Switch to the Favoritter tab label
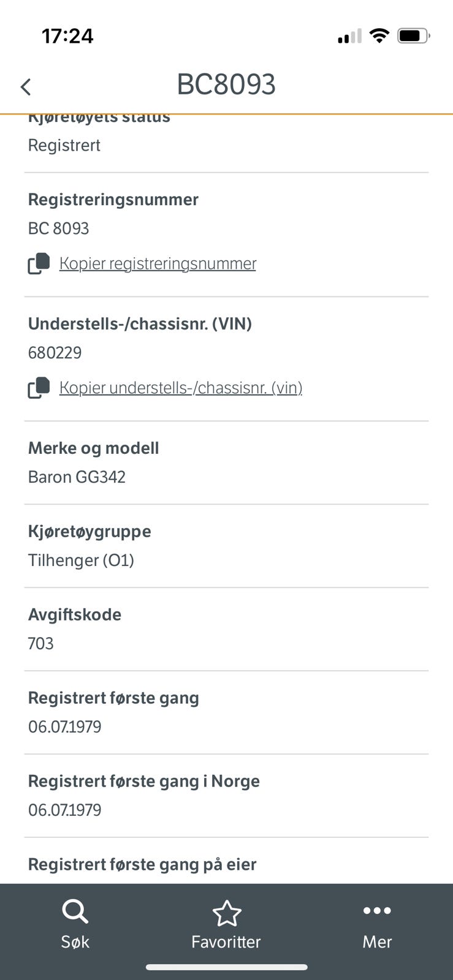This screenshot has width=453, height=980. pos(226,942)
